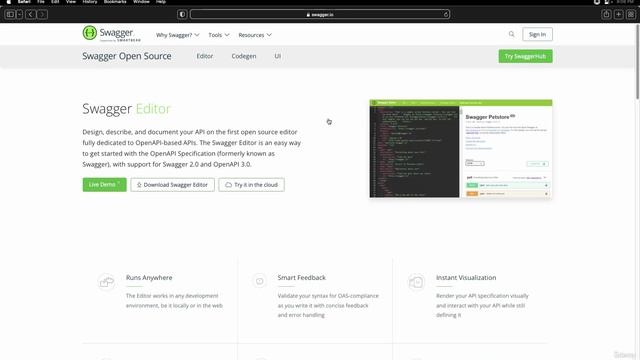
Task: Expand the Why Swagger? dropdown
Action: point(178,35)
